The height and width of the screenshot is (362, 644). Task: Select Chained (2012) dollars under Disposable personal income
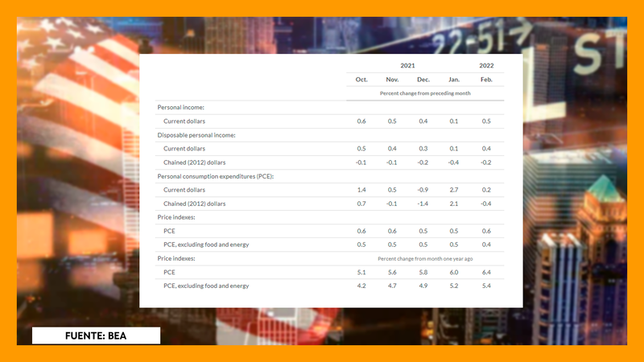196,162
